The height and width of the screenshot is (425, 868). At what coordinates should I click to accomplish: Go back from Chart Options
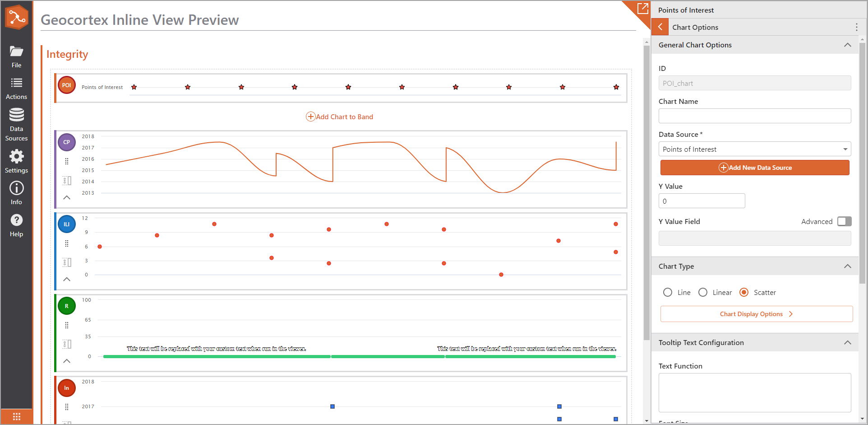point(660,27)
